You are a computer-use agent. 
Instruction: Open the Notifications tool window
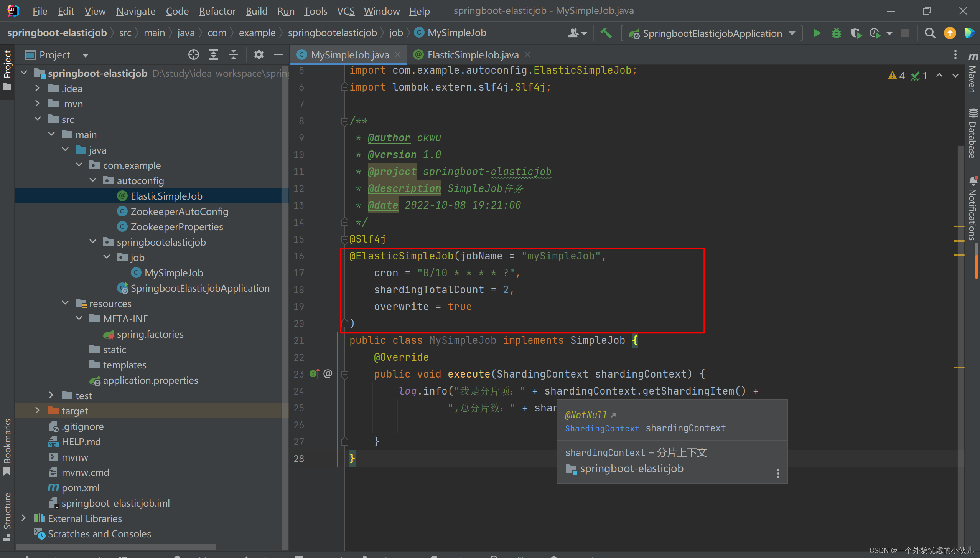click(973, 208)
